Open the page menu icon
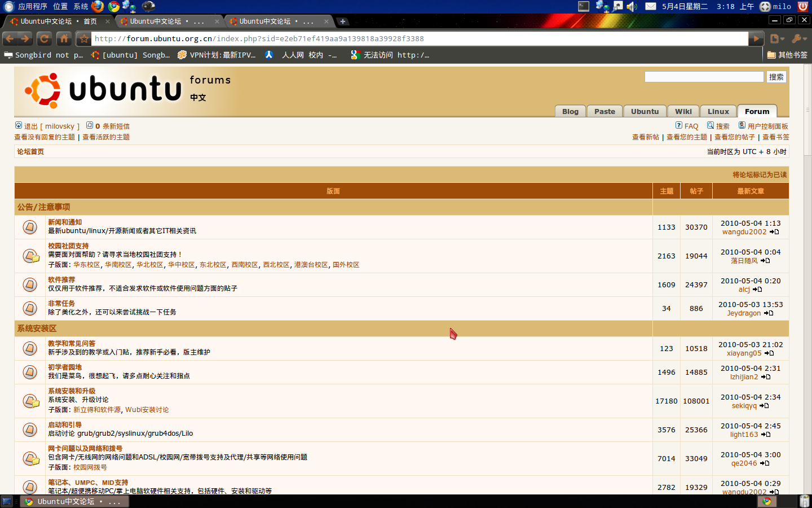This screenshot has width=812, height=508. (777, 38)
